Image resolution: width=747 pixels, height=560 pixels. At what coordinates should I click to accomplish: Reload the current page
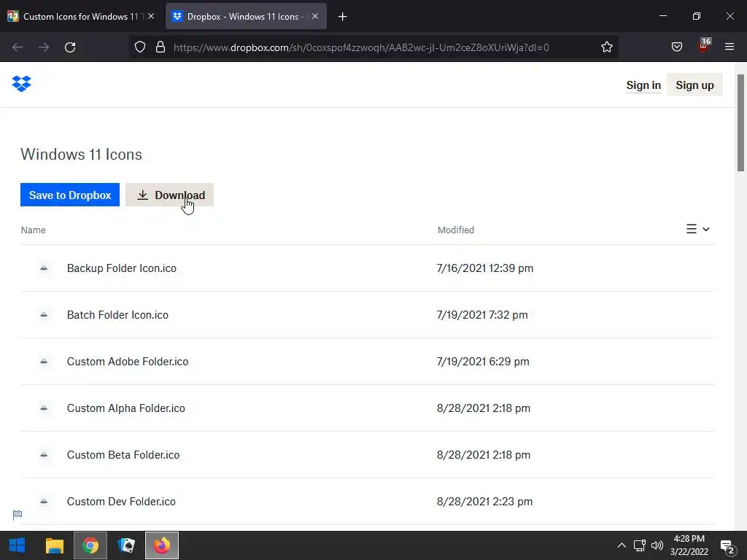70,47
